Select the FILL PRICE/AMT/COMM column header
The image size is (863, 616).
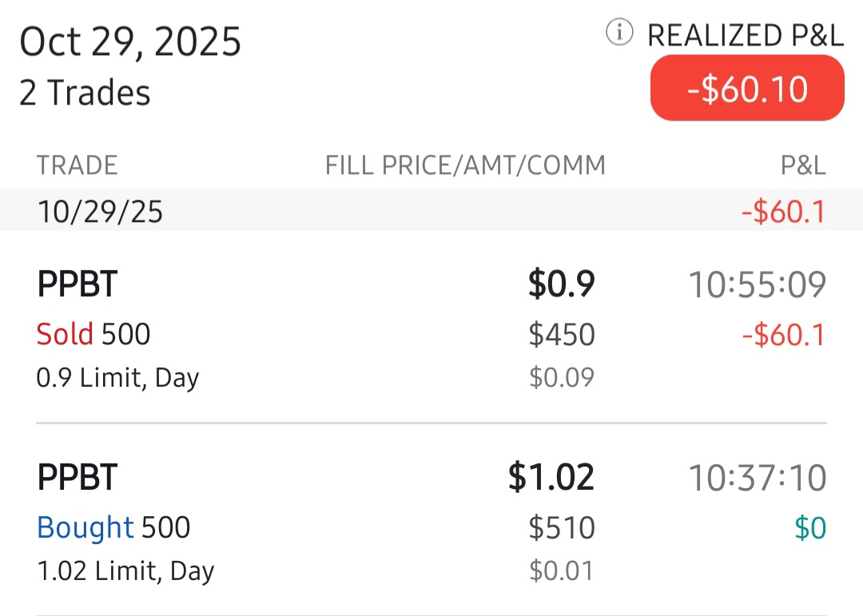[x=465, y=165]
